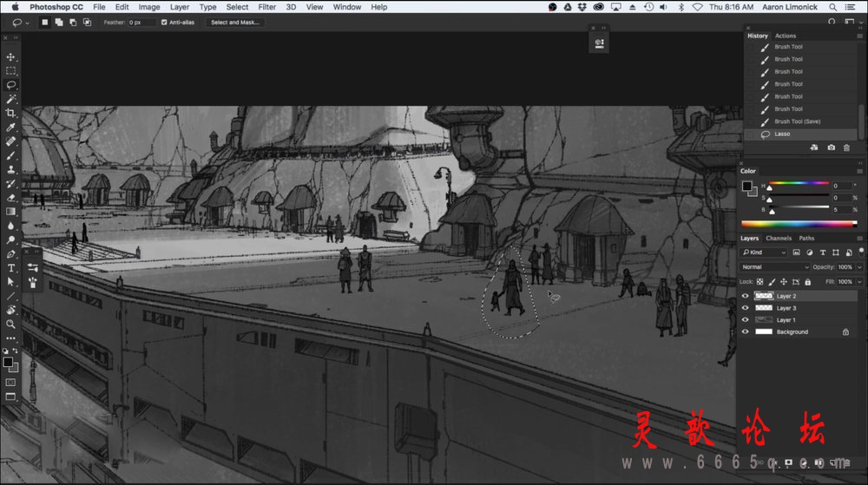The width and height of the screenshot is (868, 485).
Task: Open the History panel menu
Action: point(859,36)
